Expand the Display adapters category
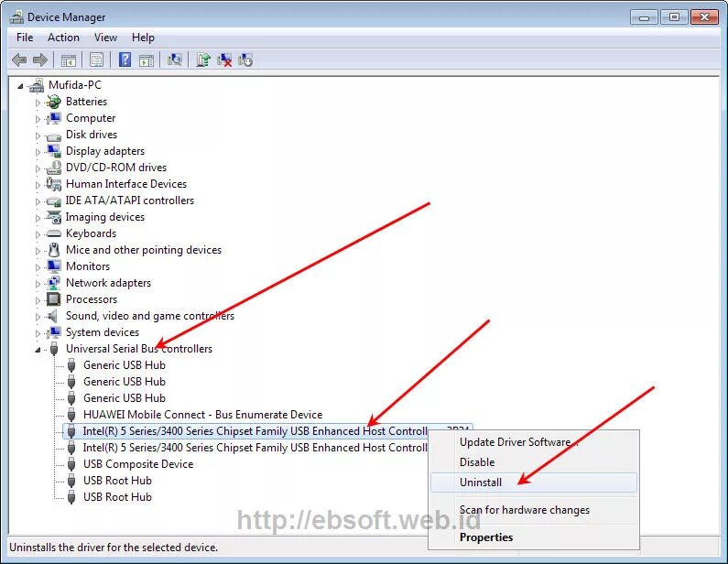 tap(38, 152)
